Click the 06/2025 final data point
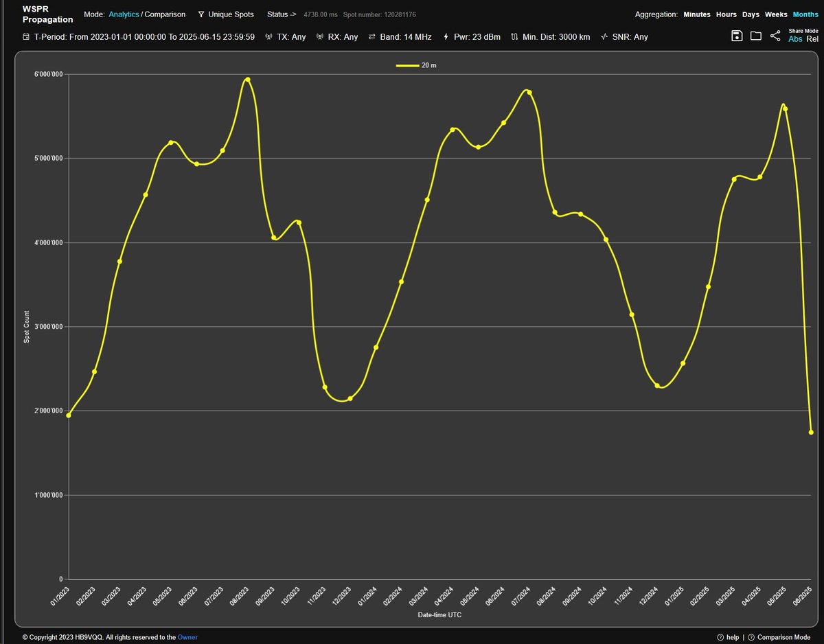The height and width of the screenshot is (644, 824). (811, 432)
